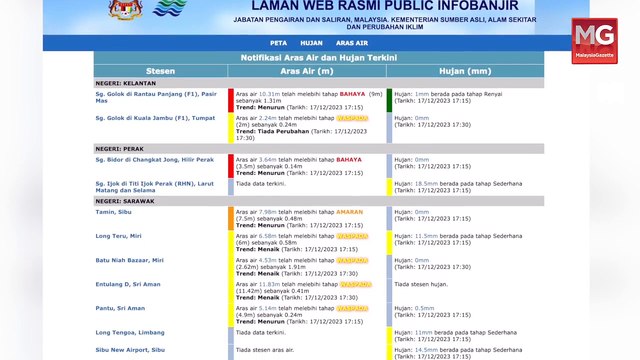Click the 7.98m water level value
Viewport: 640px width, 360px height.
tap(268, 212)
